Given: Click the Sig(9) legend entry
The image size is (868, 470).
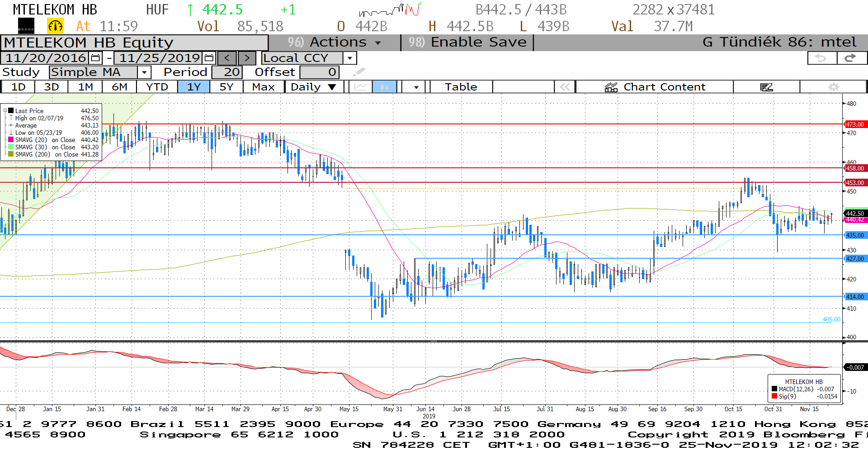Looking at the screenshot, I should click(805, 396).
